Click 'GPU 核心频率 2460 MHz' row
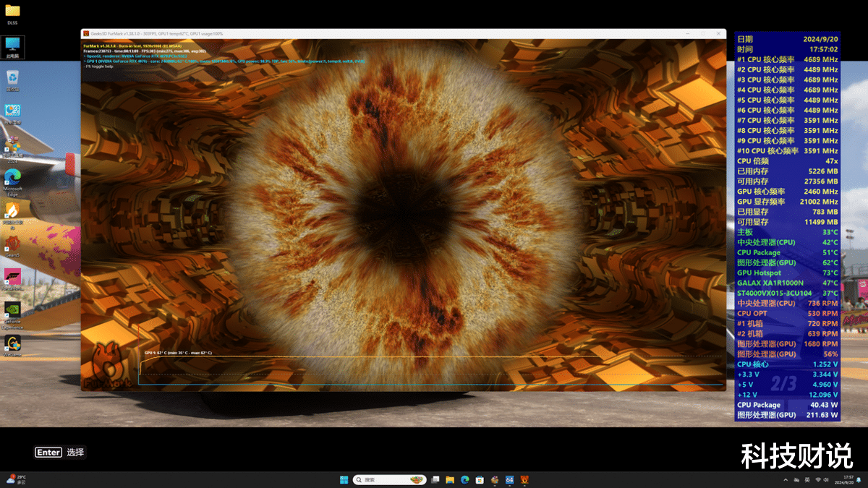The height and width of the screenshot is (488, 868). [x=788, y=192]
